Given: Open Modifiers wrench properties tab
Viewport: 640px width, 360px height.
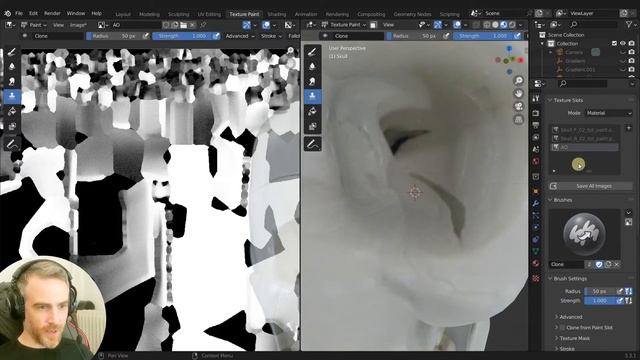Looking at the screenshot, I should click(536, 203).
